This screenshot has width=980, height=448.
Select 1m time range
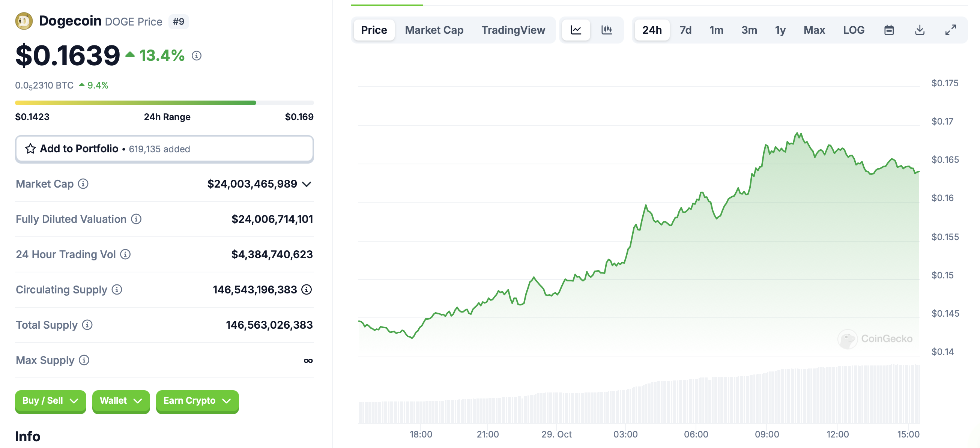pyautogui.click(x=716, y=30)
